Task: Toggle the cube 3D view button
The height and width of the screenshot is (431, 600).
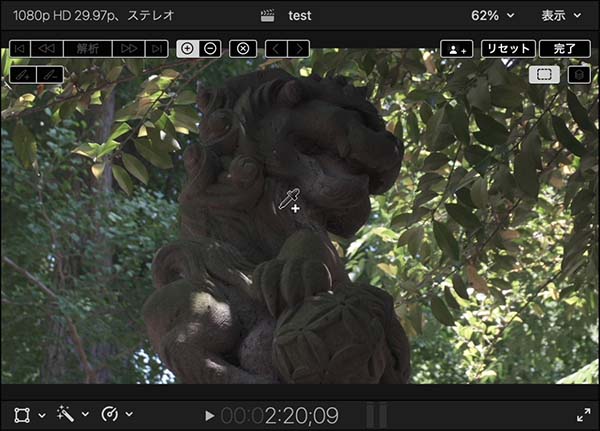Action: point(579,75)
